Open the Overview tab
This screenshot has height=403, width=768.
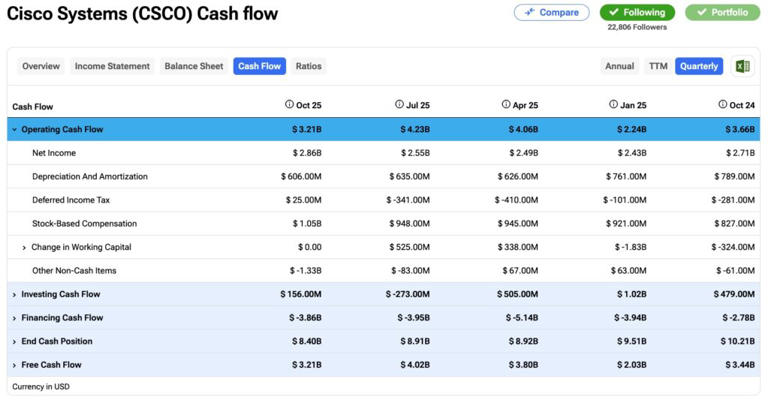[x=41, y=66]
